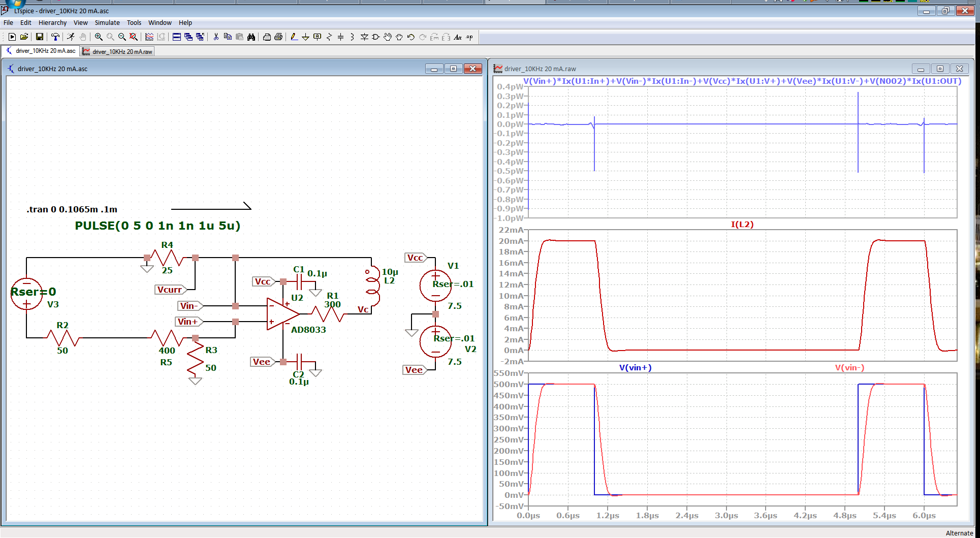980x538 pixels.
Task: Select the Draw Wire pencil tool
Action: coord(294,37)
